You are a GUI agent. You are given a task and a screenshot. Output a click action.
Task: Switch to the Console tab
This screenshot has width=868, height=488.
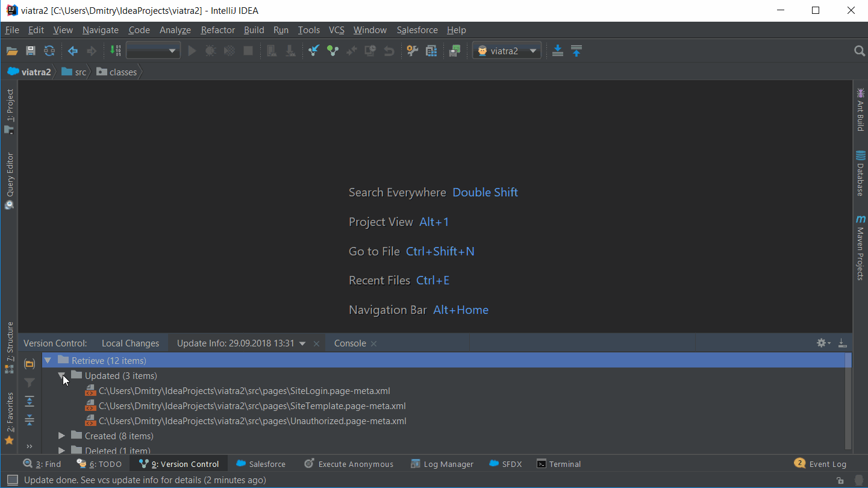[x=350, y=343]
